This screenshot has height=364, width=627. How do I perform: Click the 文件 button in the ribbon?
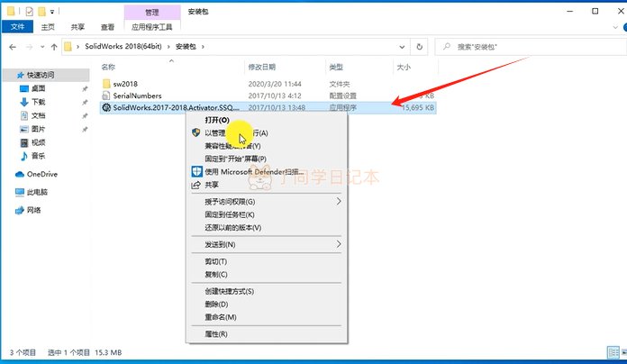[16, 27]
